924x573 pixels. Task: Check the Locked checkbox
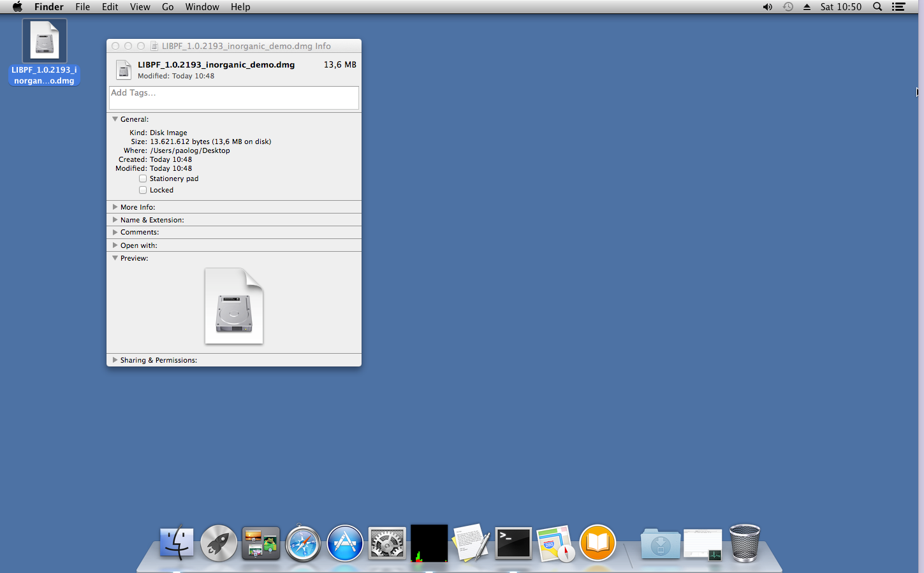(x=143, y=191)
